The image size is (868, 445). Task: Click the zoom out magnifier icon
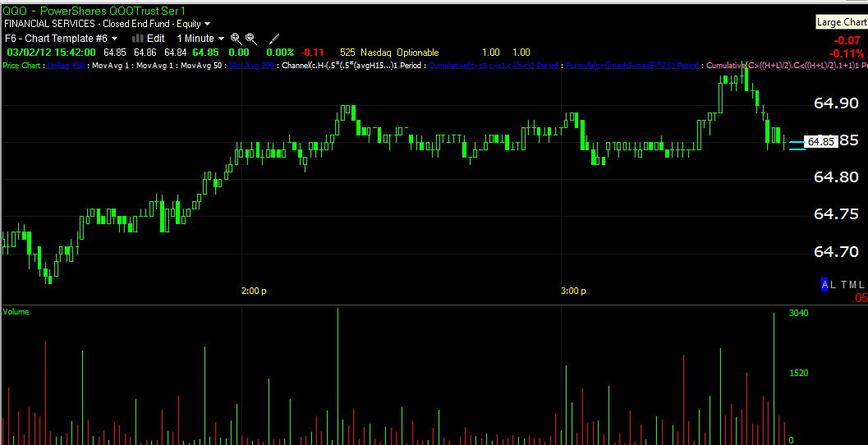tap(251, 39)
